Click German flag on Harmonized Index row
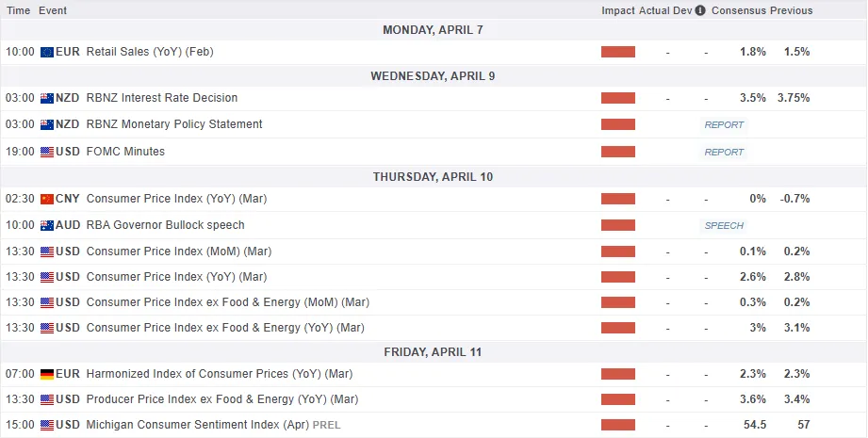The image size is (868, 438). click(47, 374)
